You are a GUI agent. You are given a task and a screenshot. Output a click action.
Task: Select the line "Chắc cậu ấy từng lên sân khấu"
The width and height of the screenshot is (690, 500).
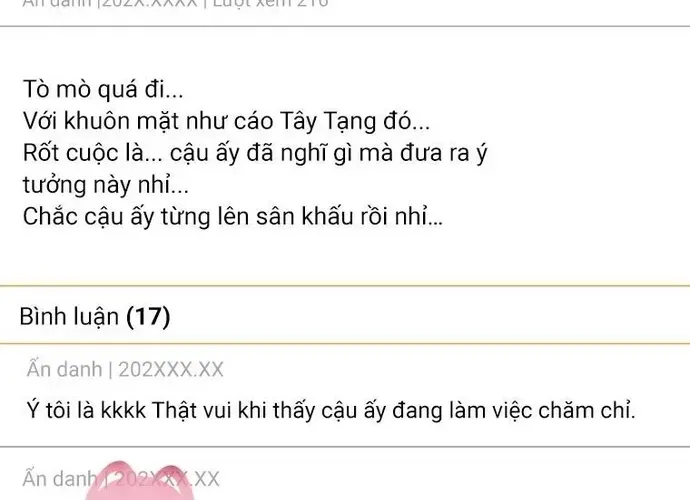[233, 217]
